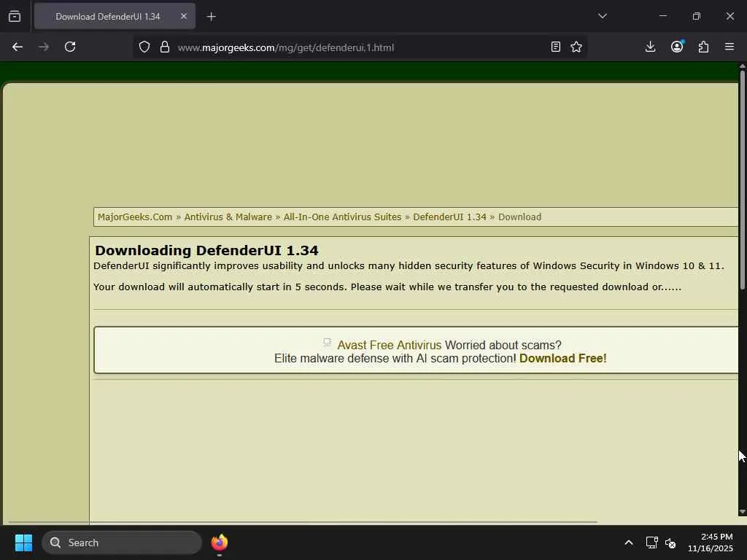
Task: Click the horizontal page scrollbar
Action: click(303, 522)
